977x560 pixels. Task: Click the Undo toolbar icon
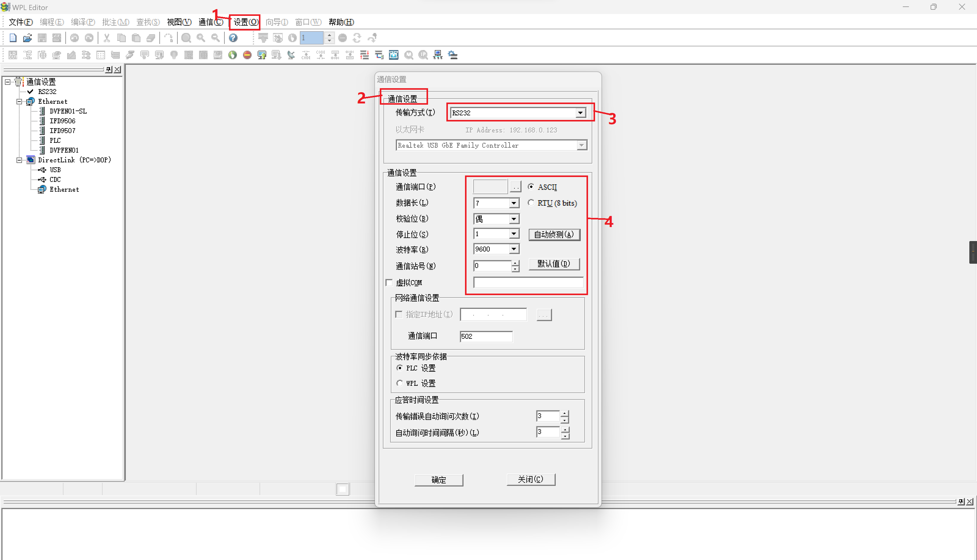(74, 38)
